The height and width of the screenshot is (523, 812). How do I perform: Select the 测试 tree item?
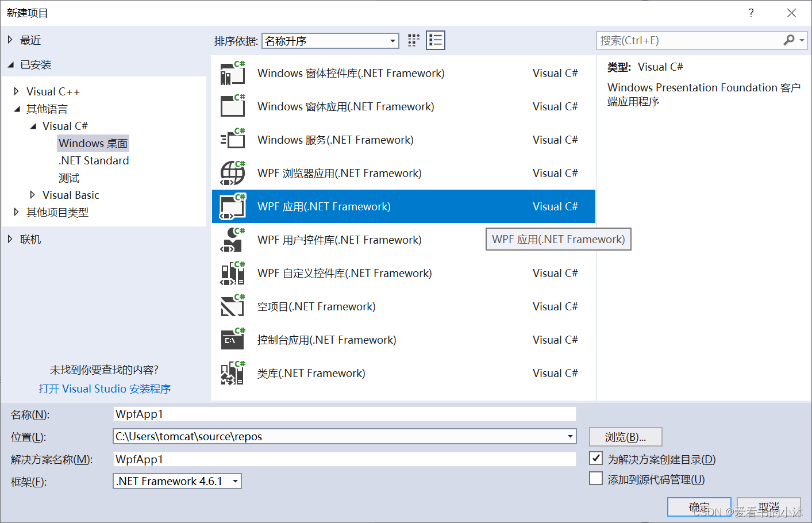pos(69,178)
